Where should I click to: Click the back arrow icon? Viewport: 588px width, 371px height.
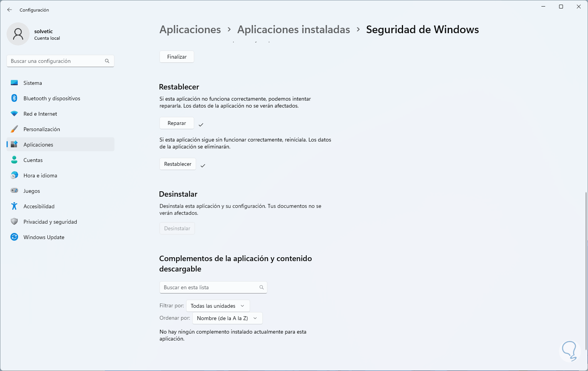click(x=10, y=10)
